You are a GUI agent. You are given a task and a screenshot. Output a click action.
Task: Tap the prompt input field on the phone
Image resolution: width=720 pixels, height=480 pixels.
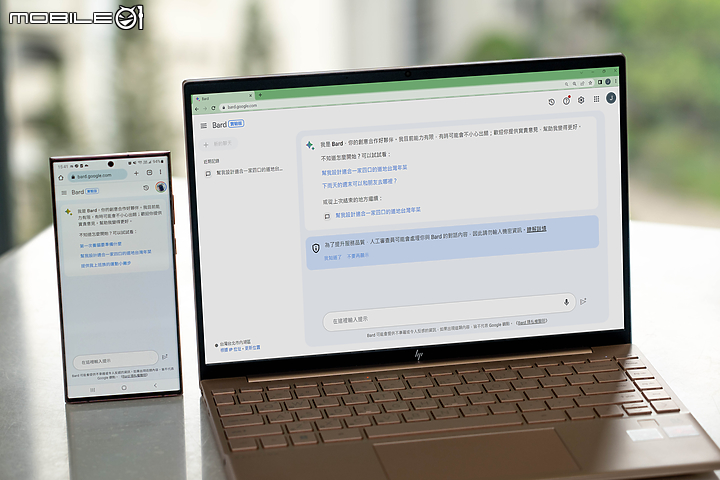[x=115, y=360]
